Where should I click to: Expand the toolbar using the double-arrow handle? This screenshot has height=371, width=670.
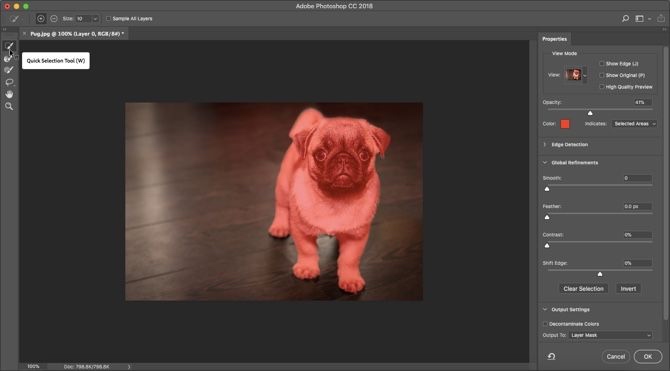pos(5,29)
